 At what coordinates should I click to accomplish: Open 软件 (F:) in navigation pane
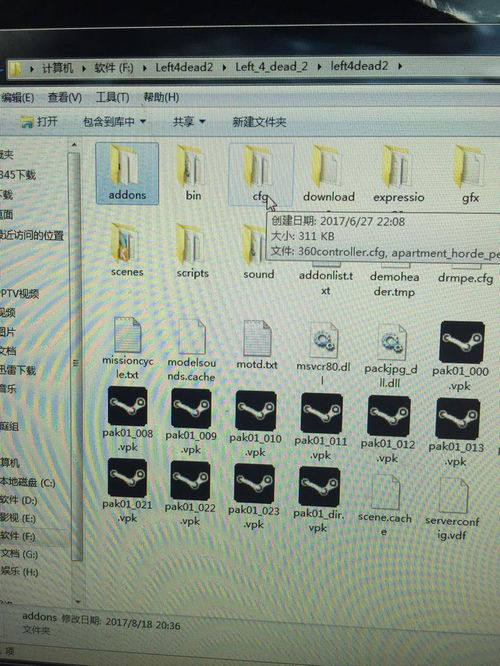pyautogui.click(x=18, y=536)
